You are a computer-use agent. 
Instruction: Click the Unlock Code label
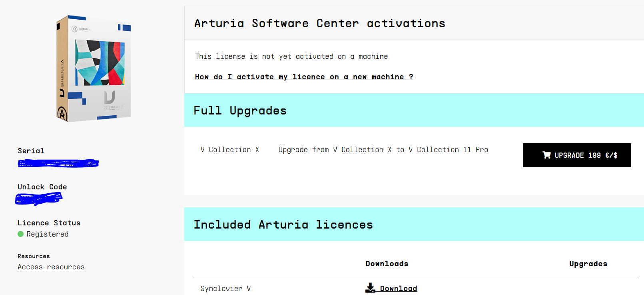pos(42,187)
